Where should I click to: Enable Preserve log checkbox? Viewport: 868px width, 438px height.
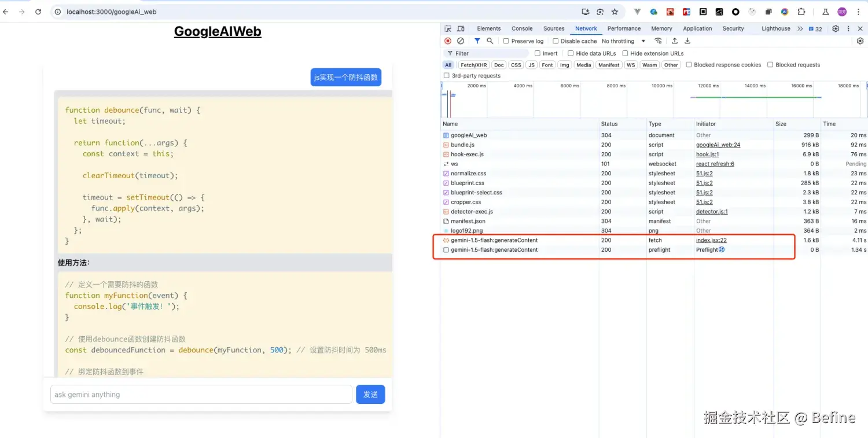[506, 41]
